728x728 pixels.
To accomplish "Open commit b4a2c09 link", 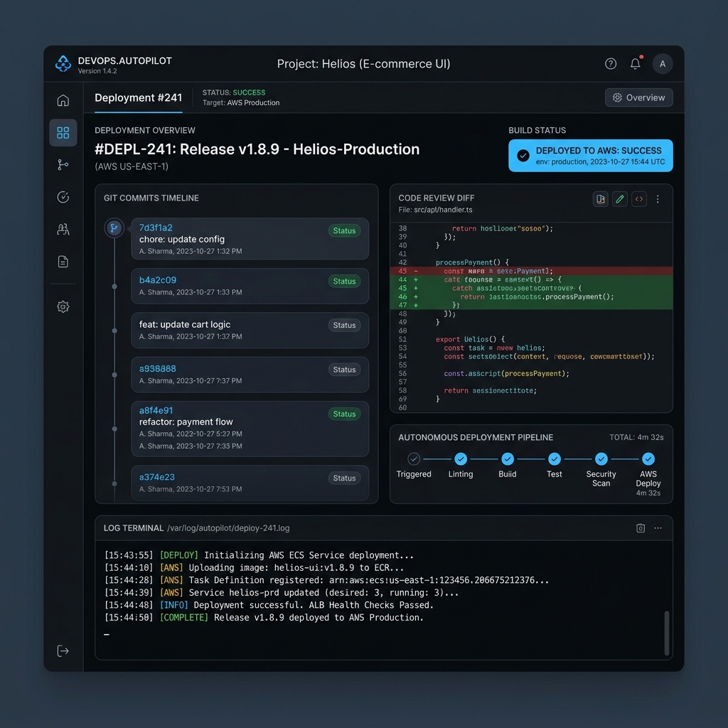I will [158, 280].
